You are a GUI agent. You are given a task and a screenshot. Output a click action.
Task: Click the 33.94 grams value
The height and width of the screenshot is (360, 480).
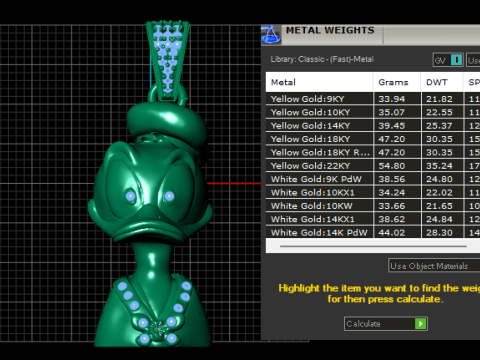click(392, 99)
